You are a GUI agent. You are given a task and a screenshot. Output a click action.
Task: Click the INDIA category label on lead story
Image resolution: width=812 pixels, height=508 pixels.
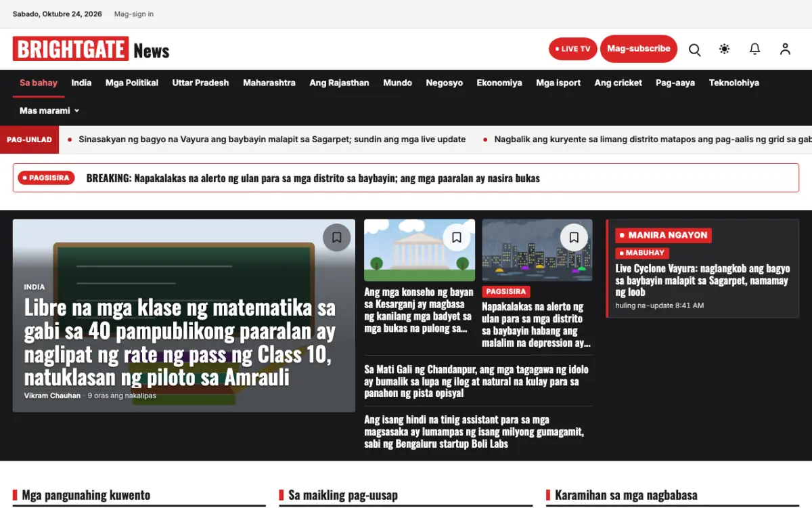tap(35, 287)
